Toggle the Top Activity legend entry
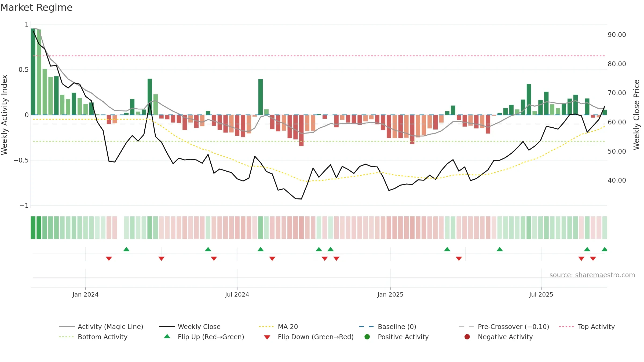Image resolution: width=644 pixels, height=362 pixels. (587, 327)
